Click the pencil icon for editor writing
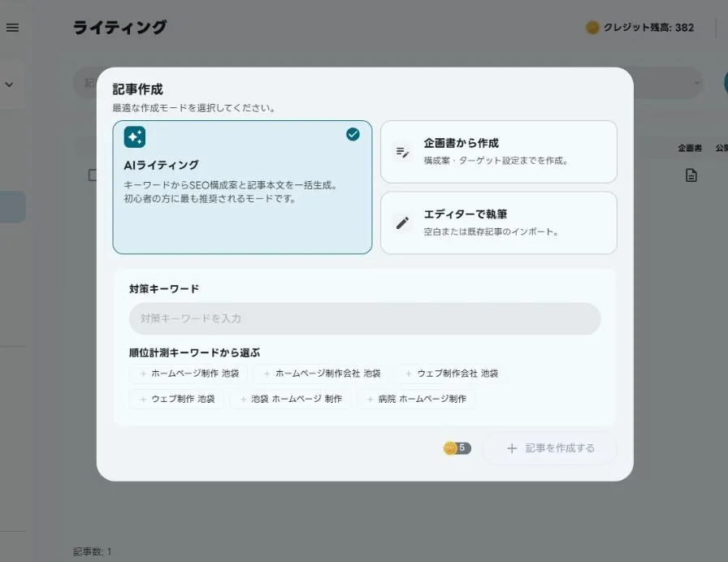This screenshot has height=562, width=728. click(402, 223)
